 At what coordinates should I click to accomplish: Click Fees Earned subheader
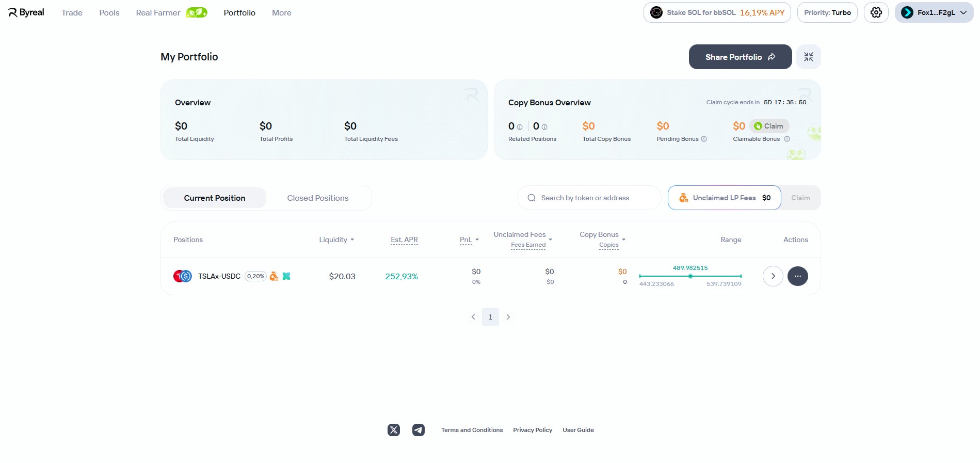[x=528, y=245]
